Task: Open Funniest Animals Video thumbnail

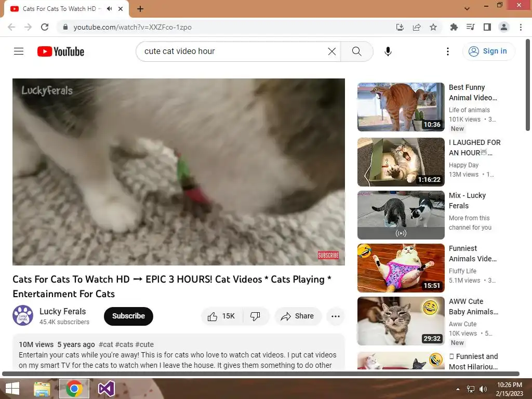Action: (401, 268)
